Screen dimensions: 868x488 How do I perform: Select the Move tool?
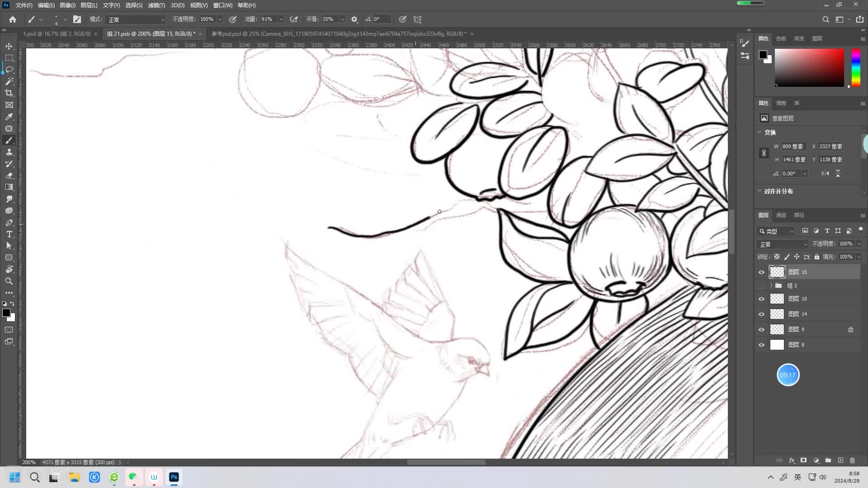pos(9,46)
